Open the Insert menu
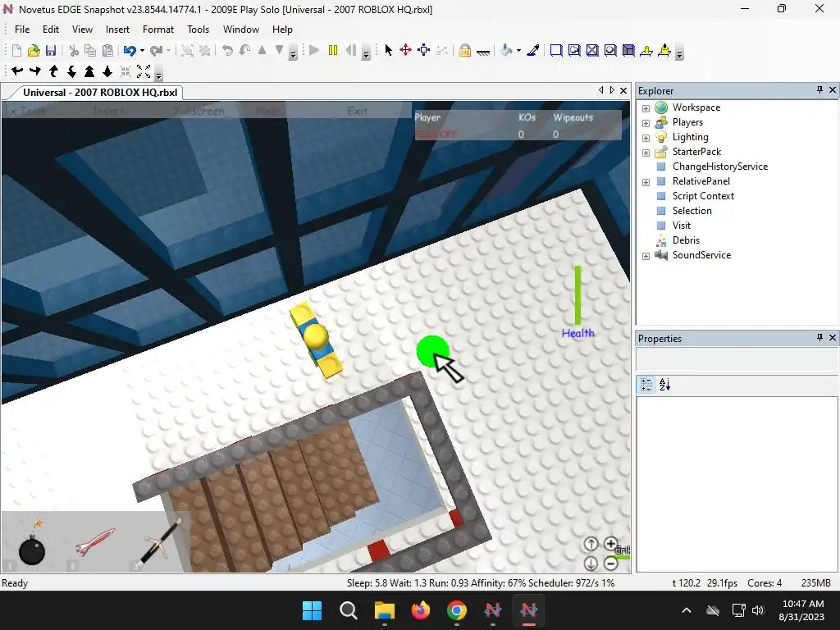840x630 pixels. click(x=117, y=30)
